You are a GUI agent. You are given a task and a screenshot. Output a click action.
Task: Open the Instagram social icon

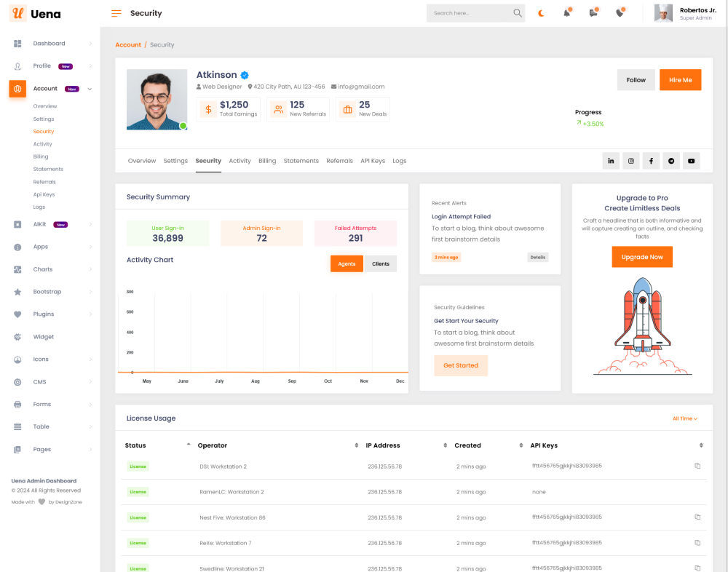click(x=631, y=161)
